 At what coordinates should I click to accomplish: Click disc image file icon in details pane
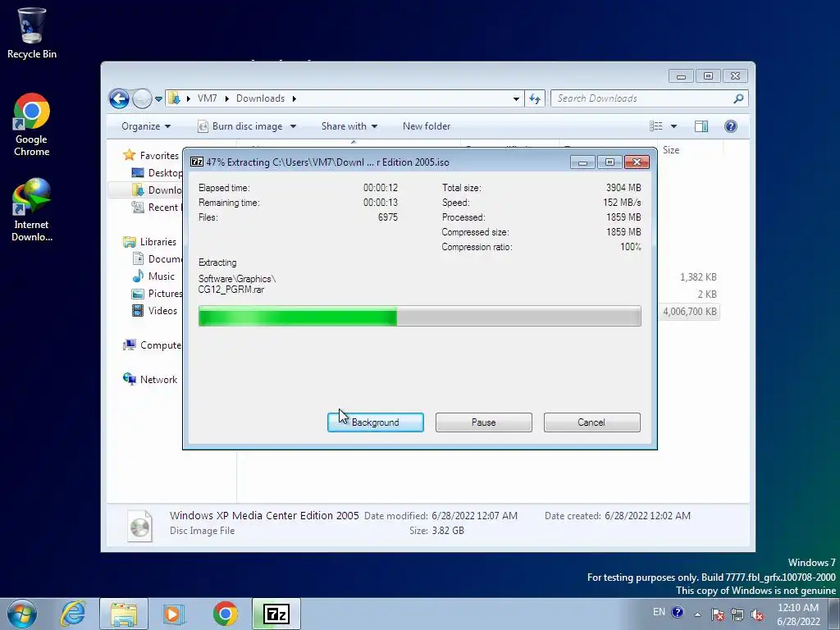(139, 526)
